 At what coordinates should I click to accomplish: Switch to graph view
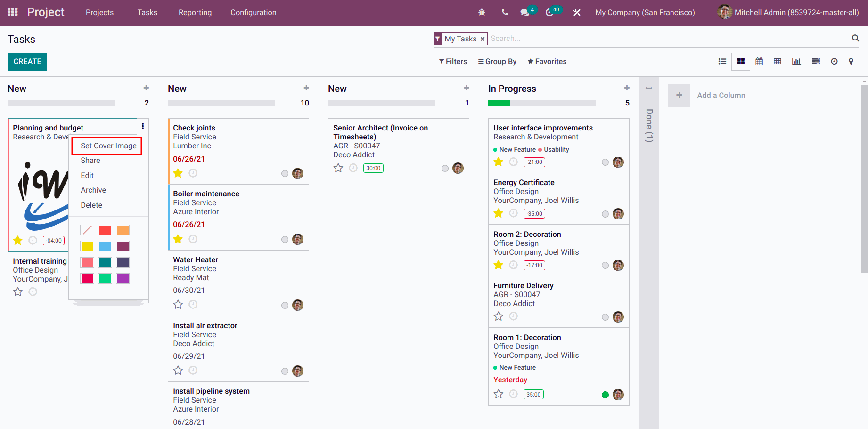[x=796, y=61]
